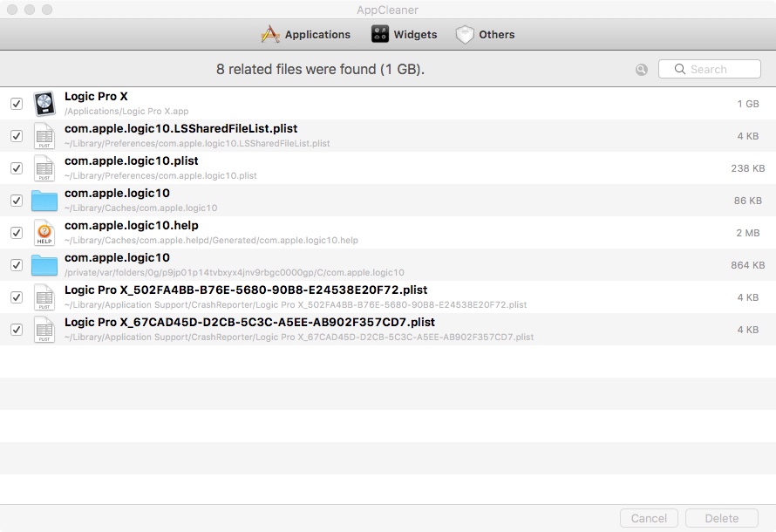Click the 86 KB size value
Viewport: 776px width, 532px height.
click(x=748, y=201)
